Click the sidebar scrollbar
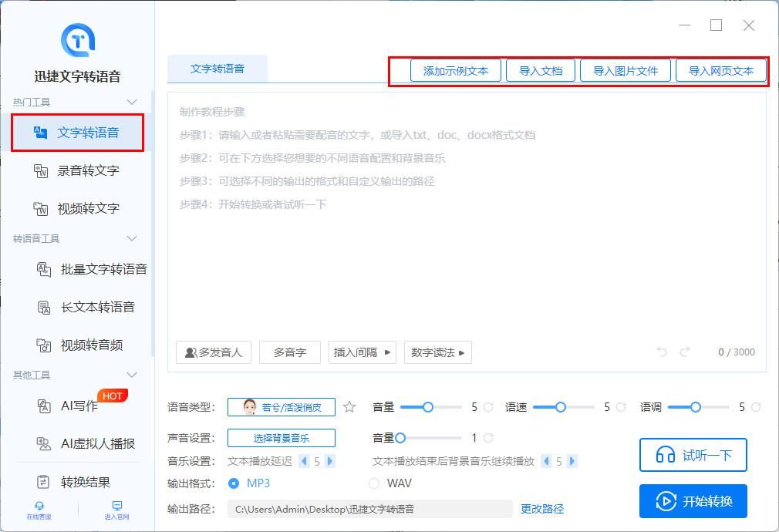The width and height of the screenshot is (779, 532). 153,224
